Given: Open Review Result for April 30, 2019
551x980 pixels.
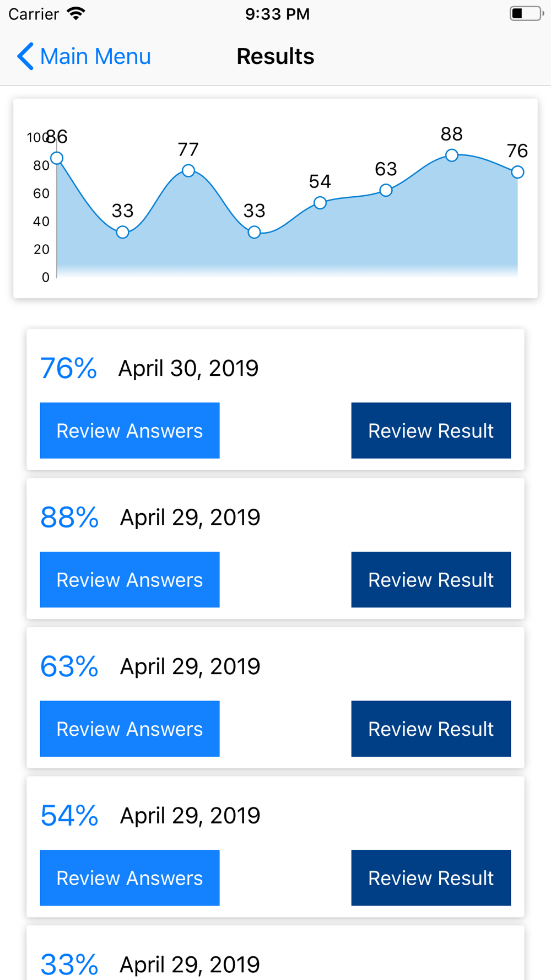Looking at the screenshot, I should [x=431, y=430].
